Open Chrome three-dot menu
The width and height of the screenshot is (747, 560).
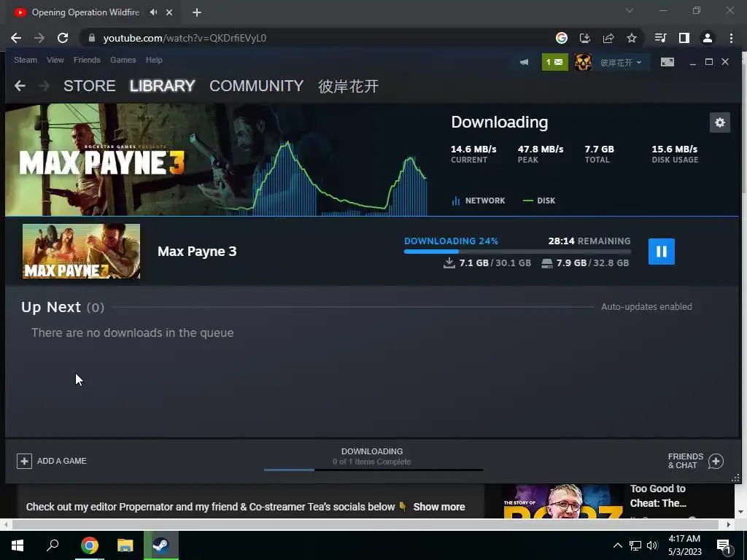[x=731, y=38]
